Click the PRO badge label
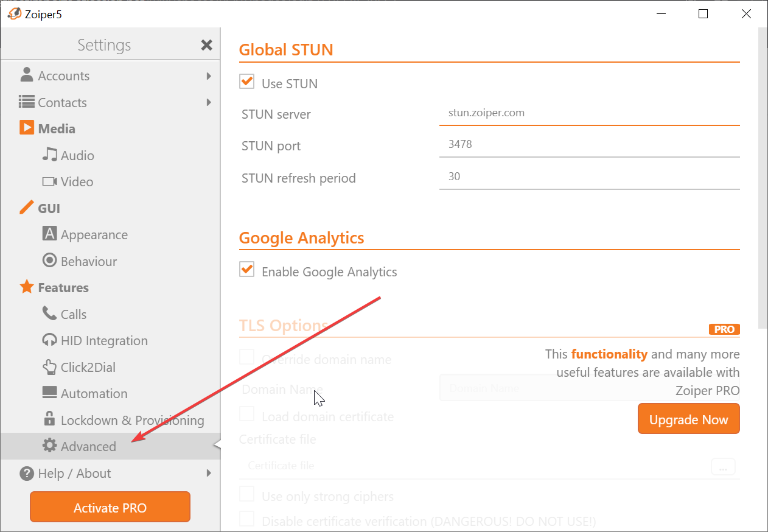This screenshot has width=768, height=532. coord(724,329)
